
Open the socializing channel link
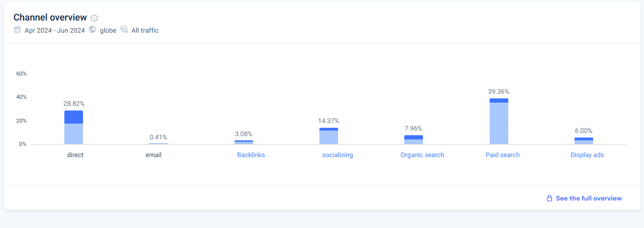[338, 155]
